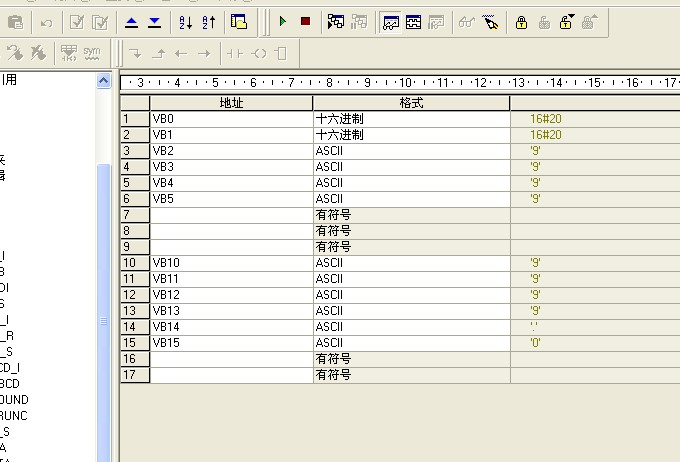Put the PLC in RUN with green arrow
This screenshot has width=680, height=462.
pyautogui.click(x=283, y=21)
